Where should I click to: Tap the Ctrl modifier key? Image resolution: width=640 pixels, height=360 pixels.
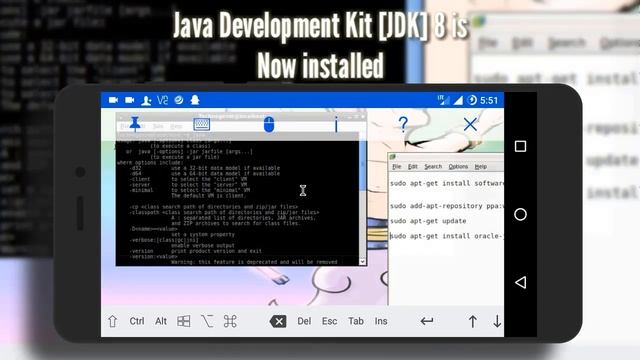(x=137, y=321)
